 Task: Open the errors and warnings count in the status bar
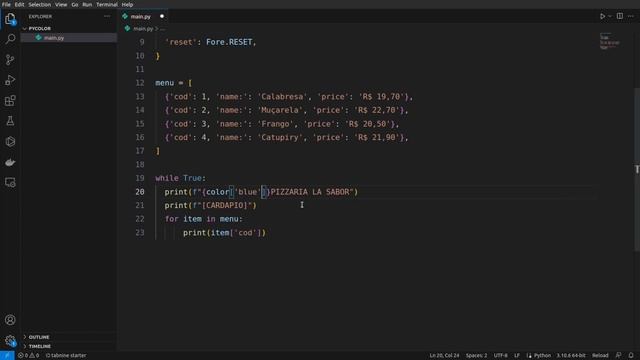(x=28, y=356)
